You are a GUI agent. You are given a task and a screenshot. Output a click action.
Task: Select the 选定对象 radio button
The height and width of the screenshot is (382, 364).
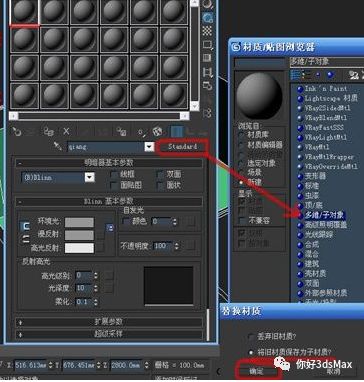(241, 163)
